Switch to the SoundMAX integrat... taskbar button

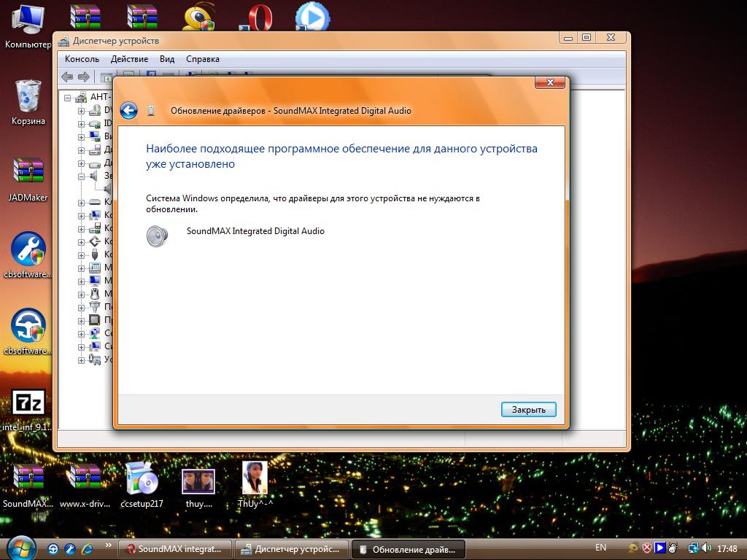click(x=174, y=549)
